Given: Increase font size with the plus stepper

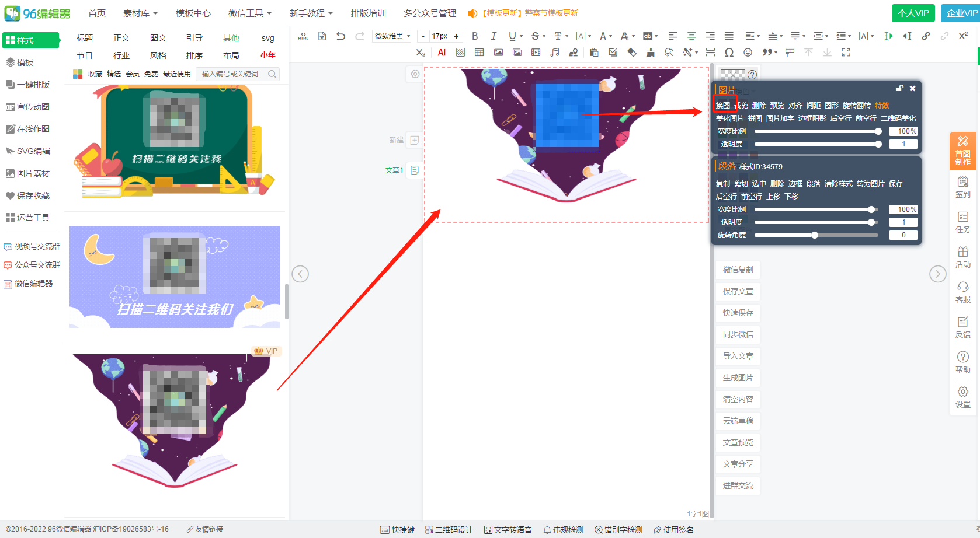Looking at the screenshot, I should point(456,36).
